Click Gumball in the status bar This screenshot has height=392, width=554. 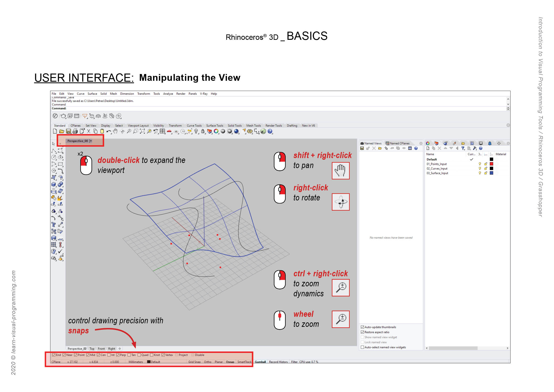click(261, 362)
